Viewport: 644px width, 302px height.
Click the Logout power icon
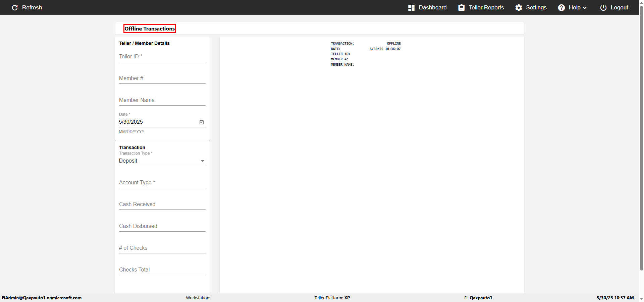point(603,8)
